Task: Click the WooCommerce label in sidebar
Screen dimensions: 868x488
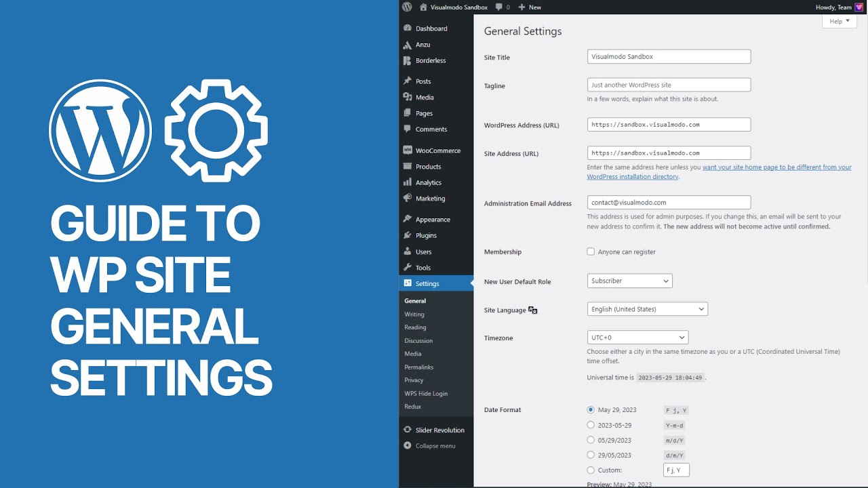Action: coord(438,150)
